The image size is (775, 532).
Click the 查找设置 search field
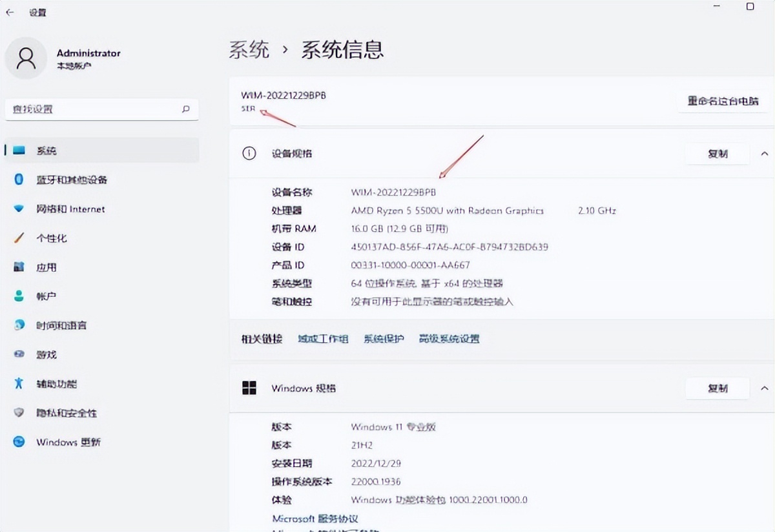click(x=90, y=109)
